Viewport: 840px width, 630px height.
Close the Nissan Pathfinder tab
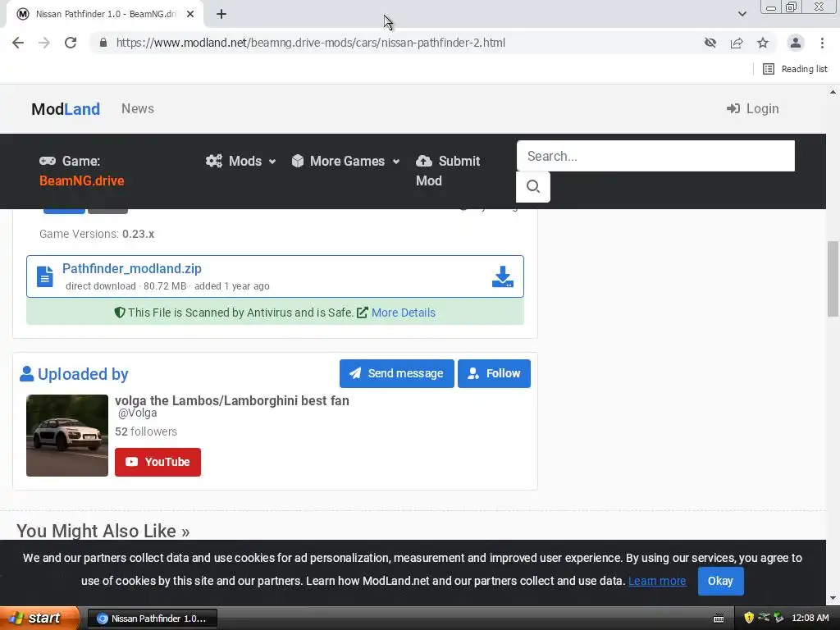[x=190, y=15]
